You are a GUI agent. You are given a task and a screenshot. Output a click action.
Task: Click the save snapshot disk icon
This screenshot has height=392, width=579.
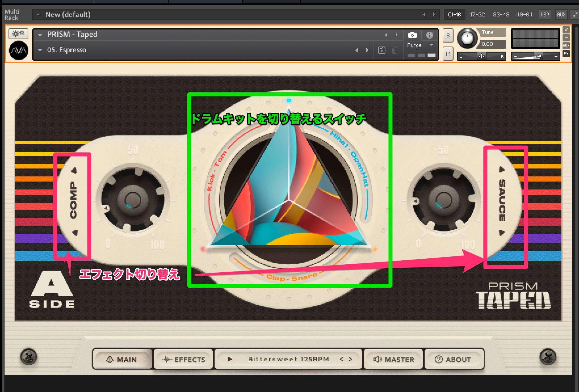(381, 50)
